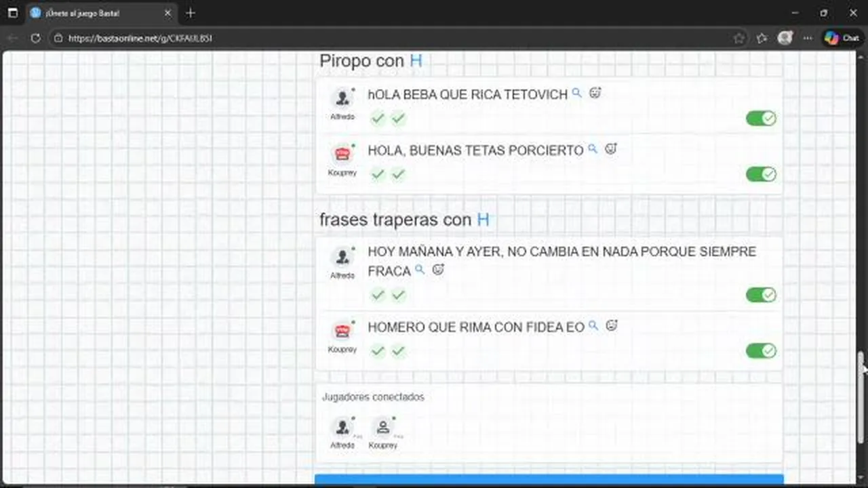
Task: Click the highlighted letter H in Piropo heading
Action: pos(416,61)
